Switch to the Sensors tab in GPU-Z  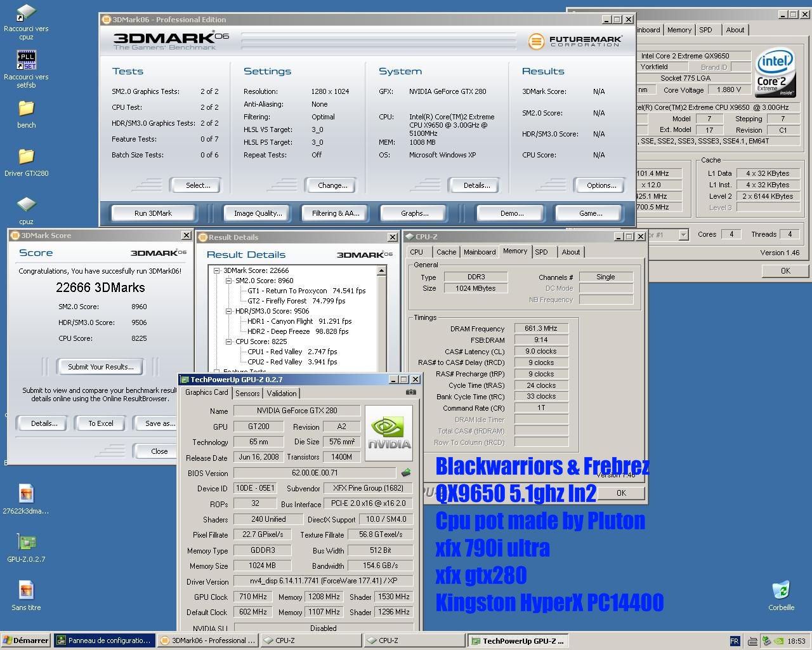click(x=247, y=394)
